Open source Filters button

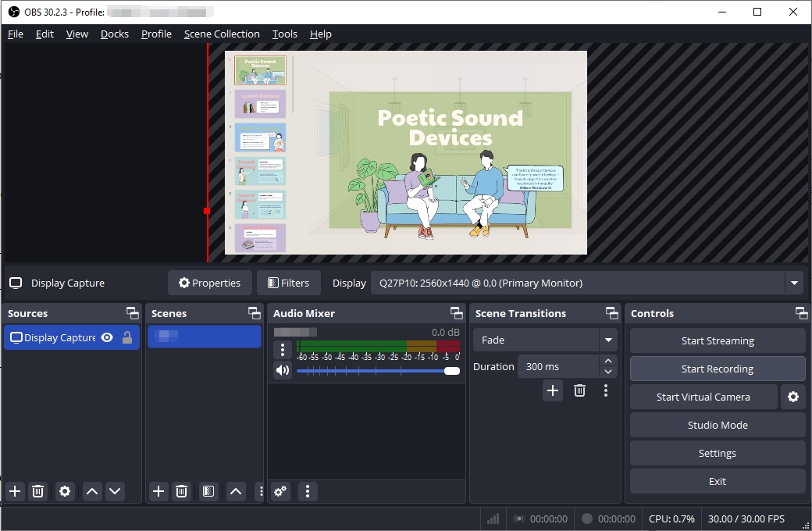pos(288,283)
